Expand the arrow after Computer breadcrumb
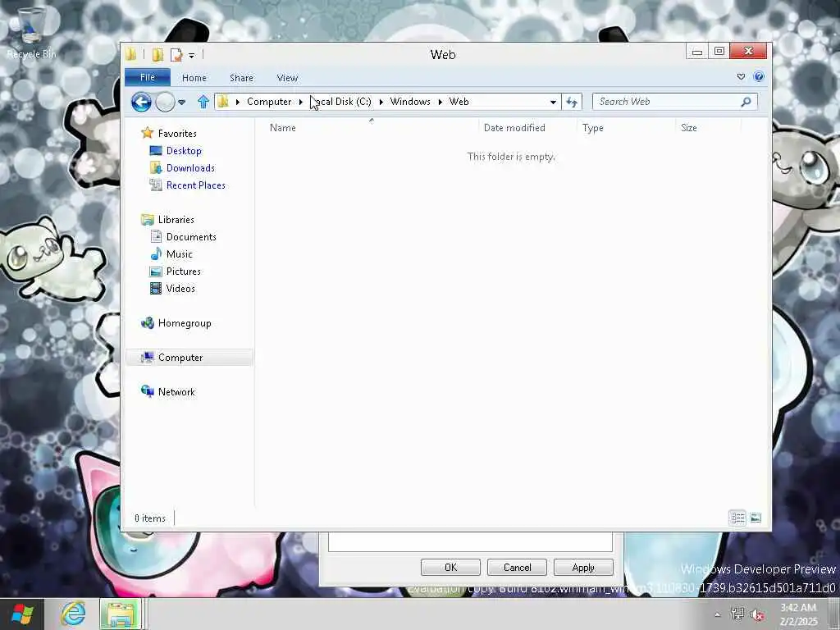Viewport: 840px width, 630px height. tap(300, 102)
